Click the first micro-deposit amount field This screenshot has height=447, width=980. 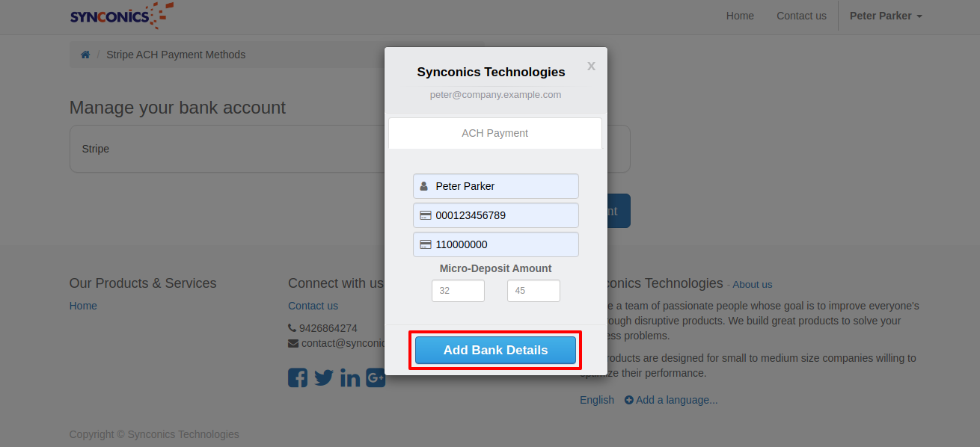coord(458,291)
